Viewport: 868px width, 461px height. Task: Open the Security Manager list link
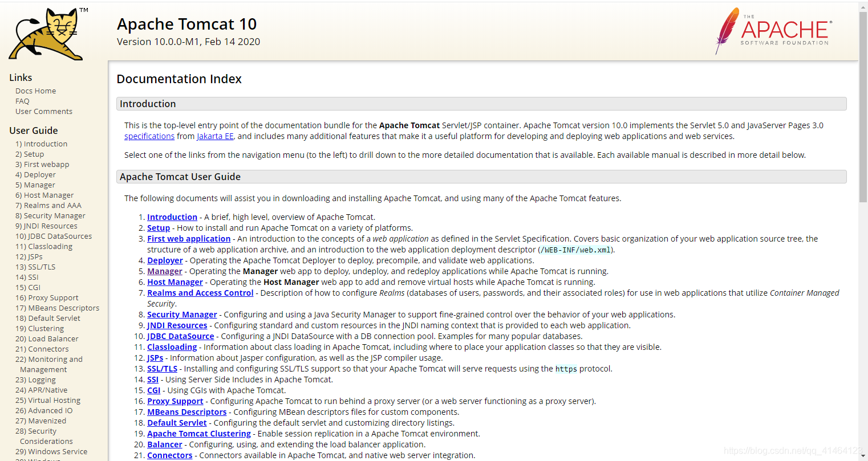[x=182, y=315]
